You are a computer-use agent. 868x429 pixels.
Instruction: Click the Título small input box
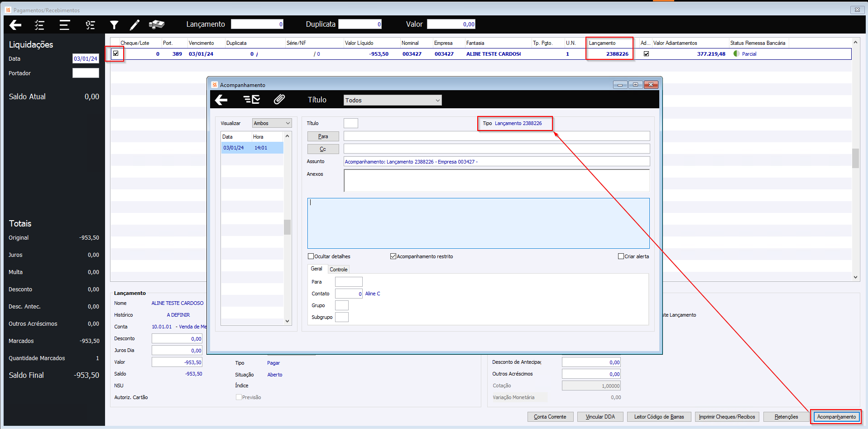[351, 123]
